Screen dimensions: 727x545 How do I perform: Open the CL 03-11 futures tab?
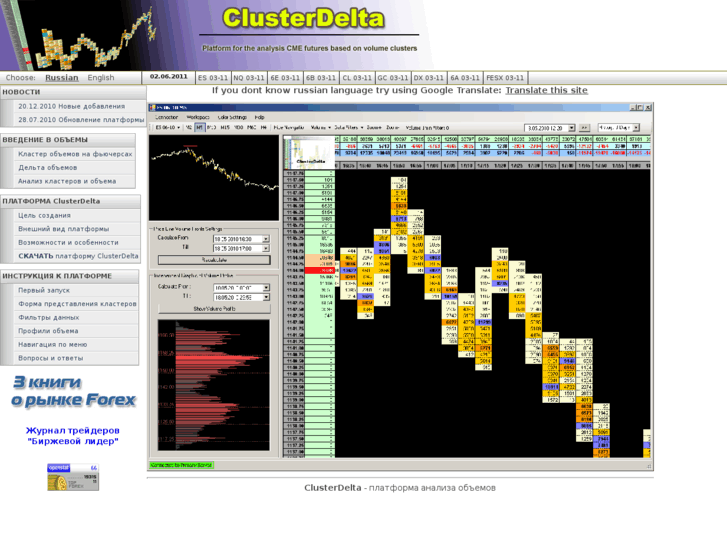click(x=357, y=77)
